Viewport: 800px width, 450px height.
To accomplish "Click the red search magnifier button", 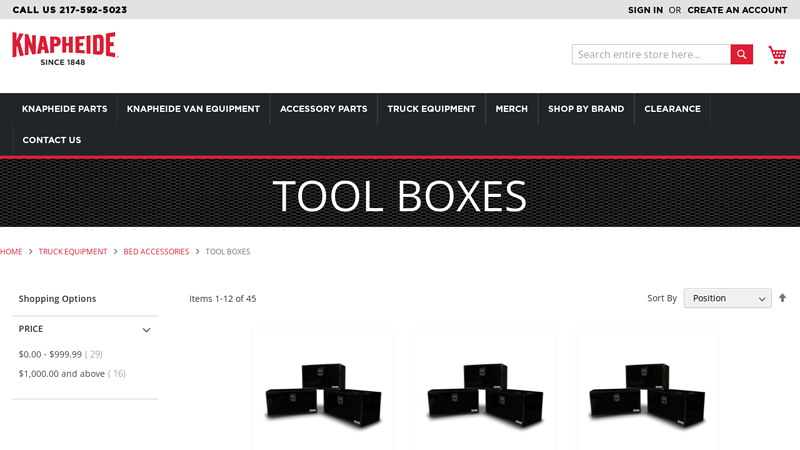I will tap(741, 55).
